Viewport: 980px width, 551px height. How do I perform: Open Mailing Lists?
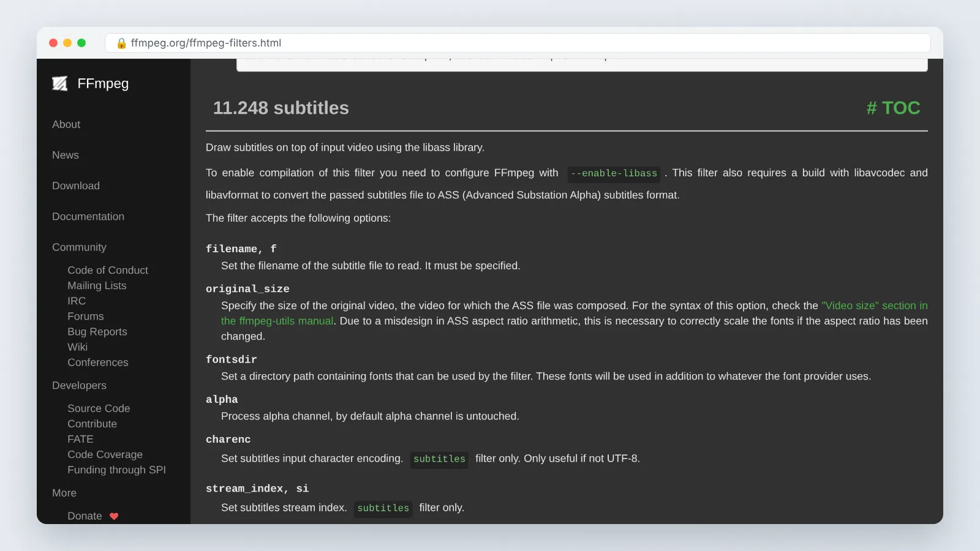(97, 285)
